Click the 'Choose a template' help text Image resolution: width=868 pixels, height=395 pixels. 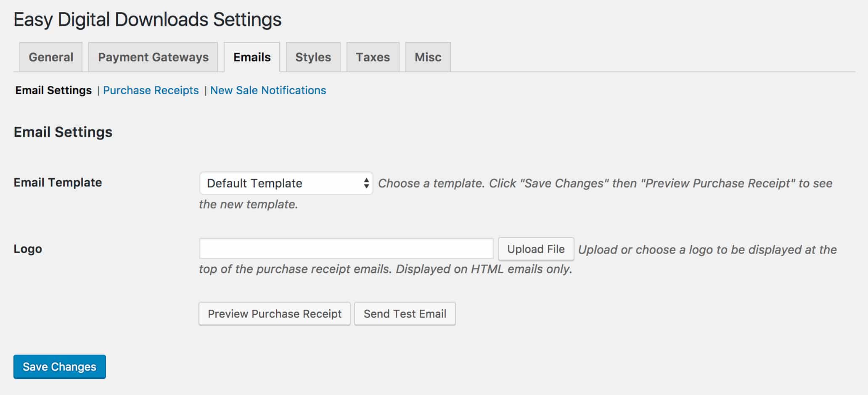point(516,194)
